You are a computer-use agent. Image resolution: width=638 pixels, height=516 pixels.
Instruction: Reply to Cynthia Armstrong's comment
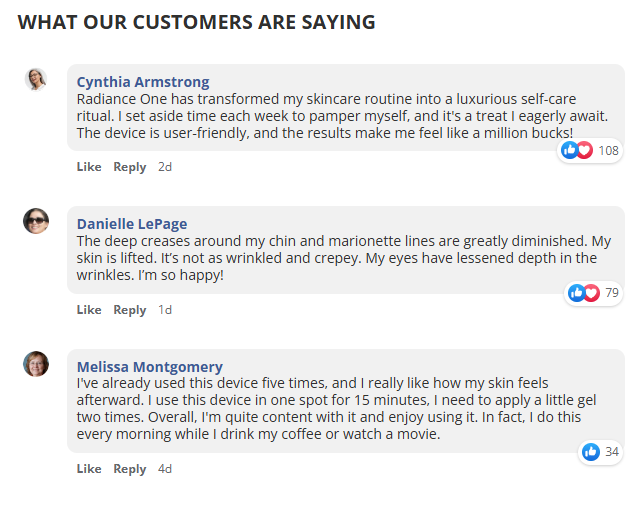point(130,167)
